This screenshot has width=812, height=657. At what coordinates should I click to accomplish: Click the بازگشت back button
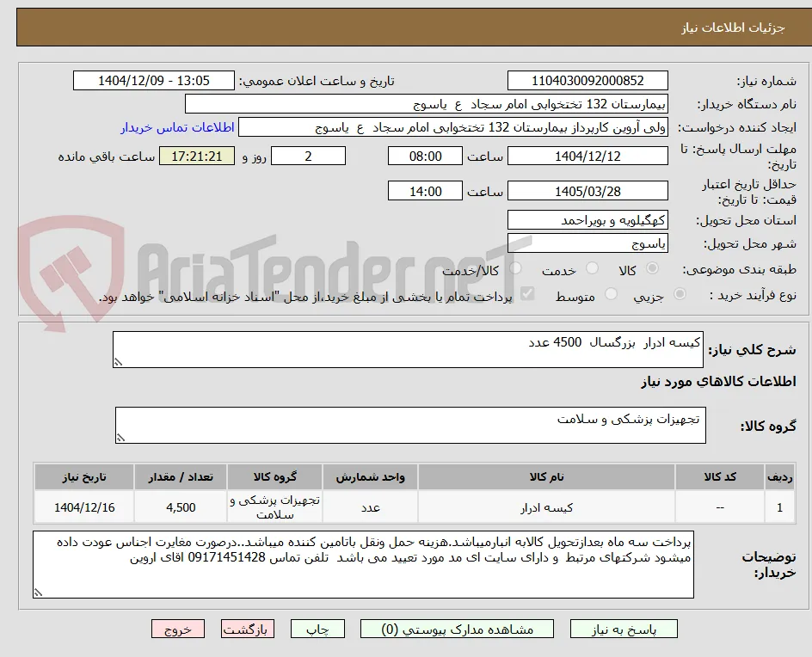(248, 629)
